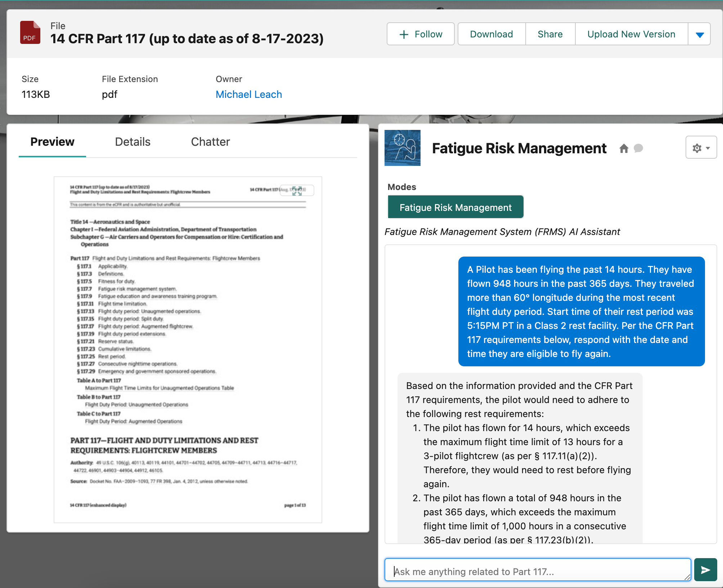Switch to the Details tab
723x588 pixels.
tap(133, 142)
